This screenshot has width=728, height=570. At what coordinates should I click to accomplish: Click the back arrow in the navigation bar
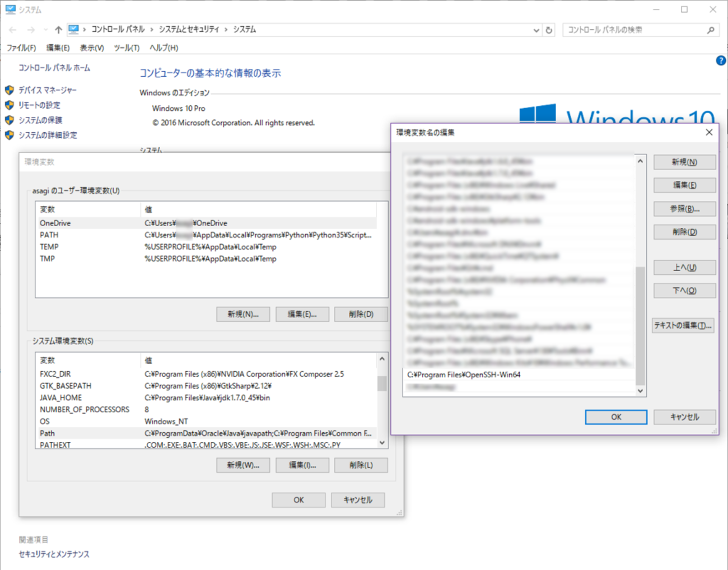point(12,30)
